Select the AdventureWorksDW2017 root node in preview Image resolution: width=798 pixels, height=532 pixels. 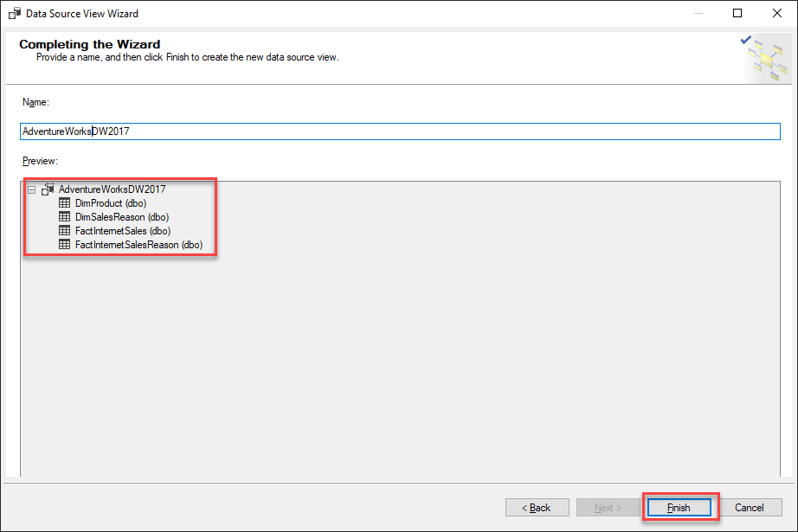[112, 189]
